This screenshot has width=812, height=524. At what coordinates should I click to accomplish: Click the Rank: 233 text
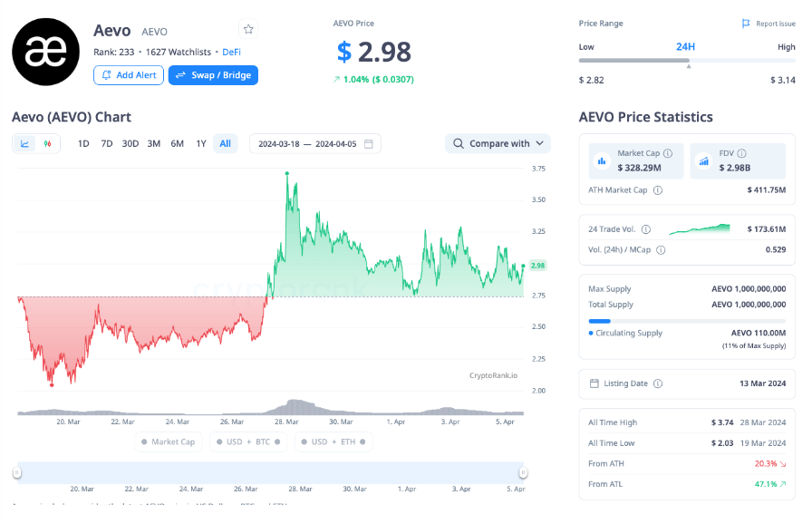[x=114, y=52]
